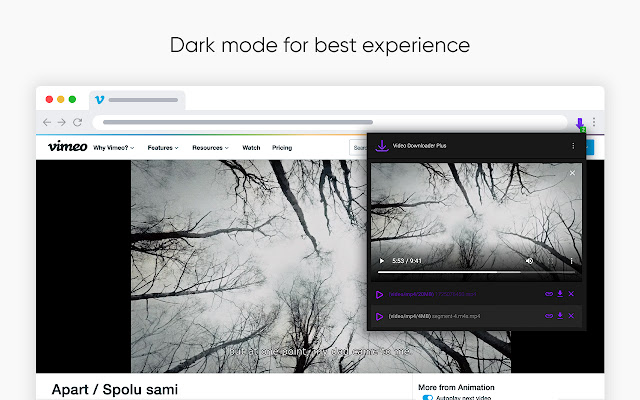Expand the Resources dropdown menu
Viewport: 640px width, 400px height.
pyautogui.click(x=210, y=148)
